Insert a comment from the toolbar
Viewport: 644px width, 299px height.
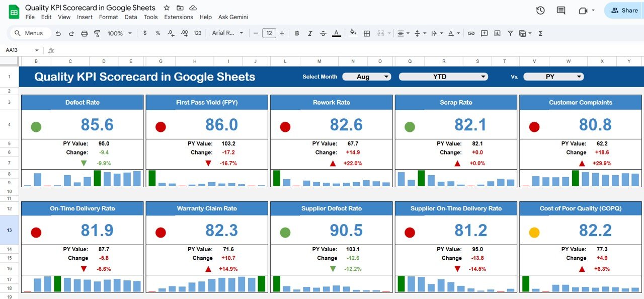point(484,33)
